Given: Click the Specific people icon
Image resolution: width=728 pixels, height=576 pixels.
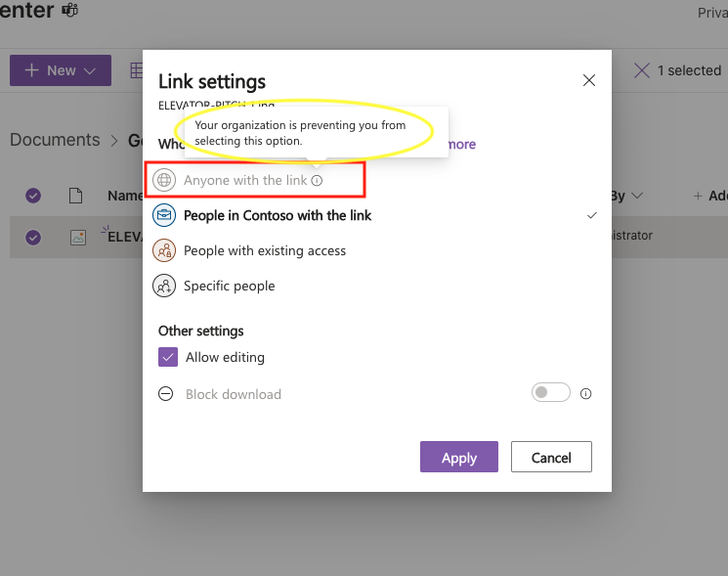Looking at the screenshot, I should 164,286.
